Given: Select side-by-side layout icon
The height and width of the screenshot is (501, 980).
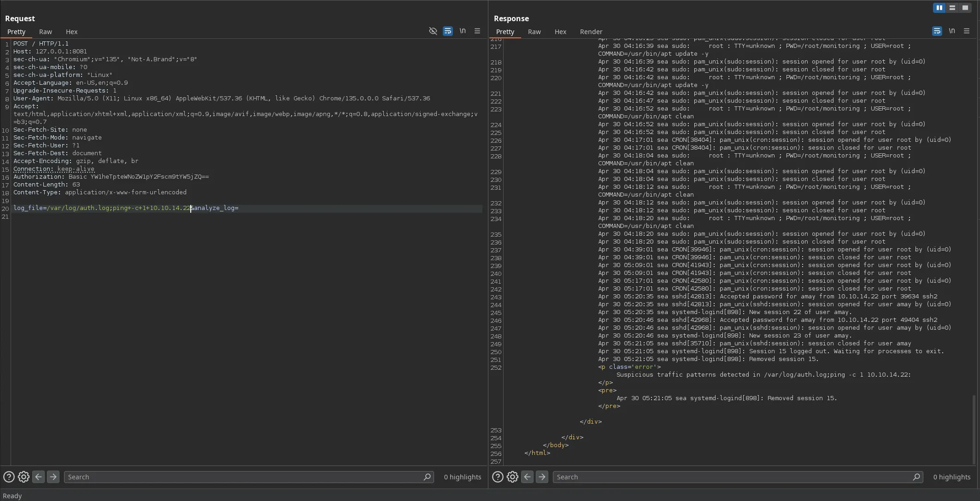Looking at the screenshot, I should point(939,8).
